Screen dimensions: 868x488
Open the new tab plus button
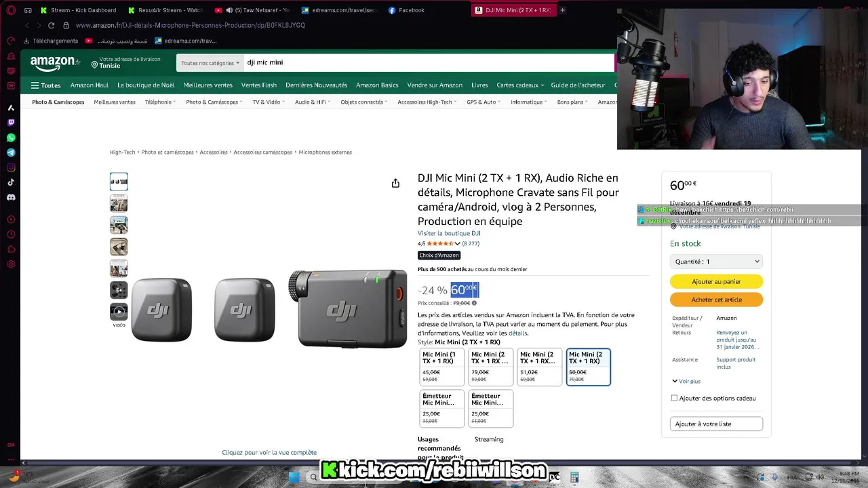pos(562,10)
